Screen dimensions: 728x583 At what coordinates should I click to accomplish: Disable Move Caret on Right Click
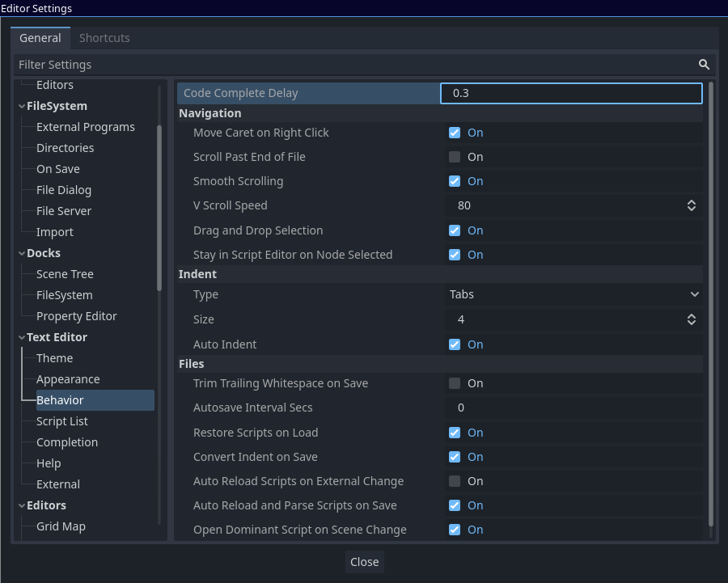[x=455, y=133]
